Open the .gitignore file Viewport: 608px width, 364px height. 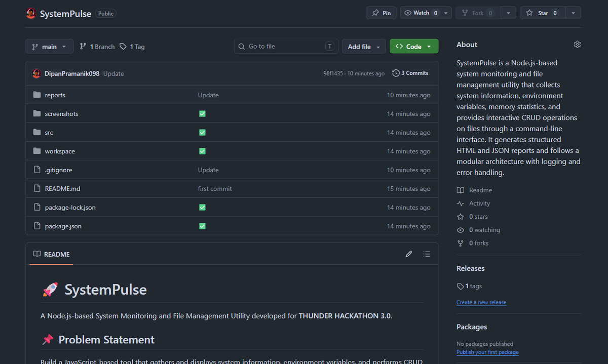[x=59, y=170]
